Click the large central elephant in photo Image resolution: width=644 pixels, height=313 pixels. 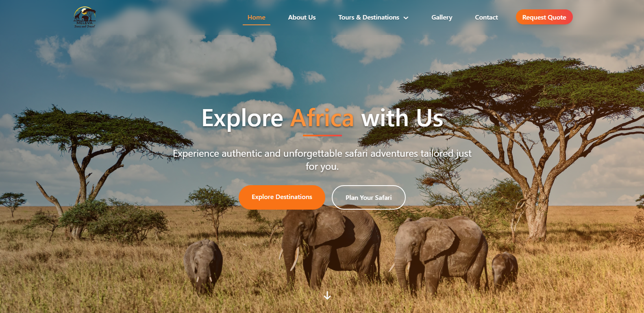329,246
